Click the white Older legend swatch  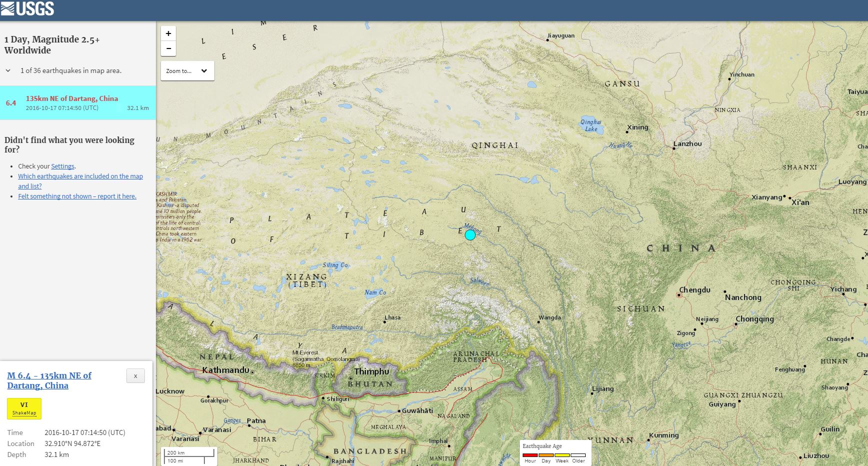click(578, 455)
